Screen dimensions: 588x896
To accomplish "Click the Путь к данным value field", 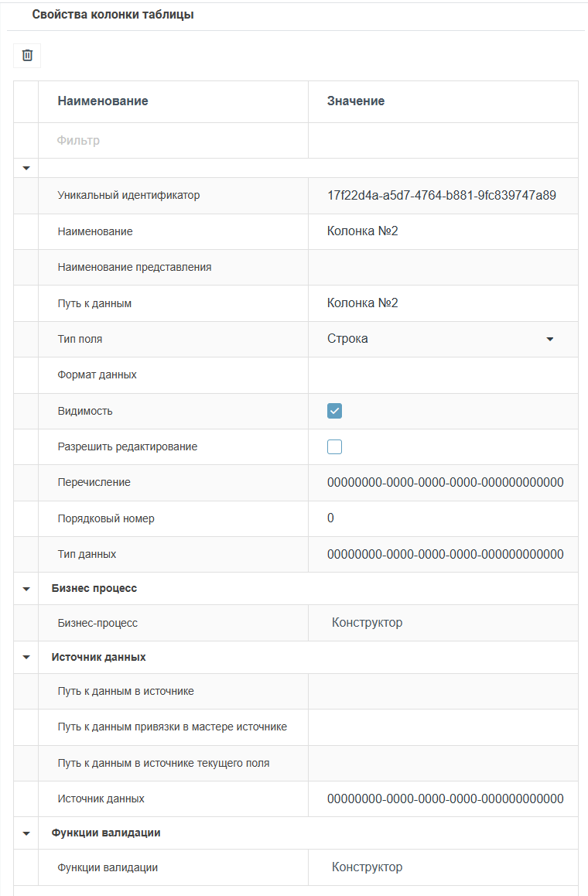I will click(443, 303).
